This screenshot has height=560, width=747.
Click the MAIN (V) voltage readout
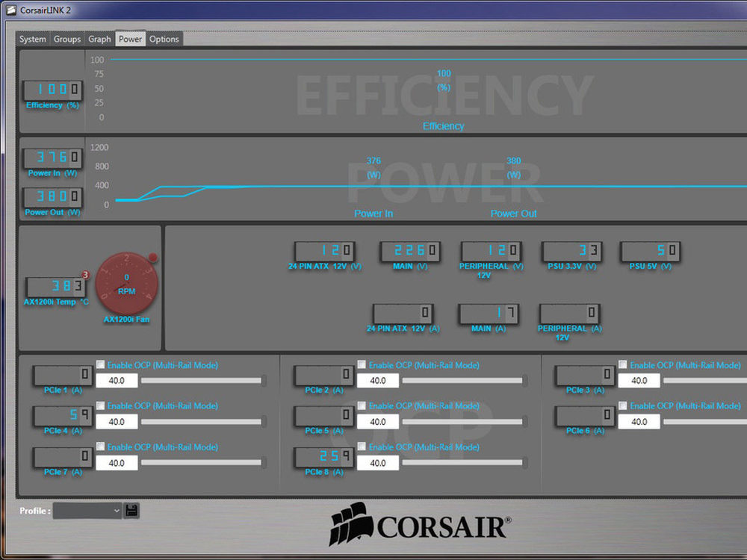[x=409, y=251]
